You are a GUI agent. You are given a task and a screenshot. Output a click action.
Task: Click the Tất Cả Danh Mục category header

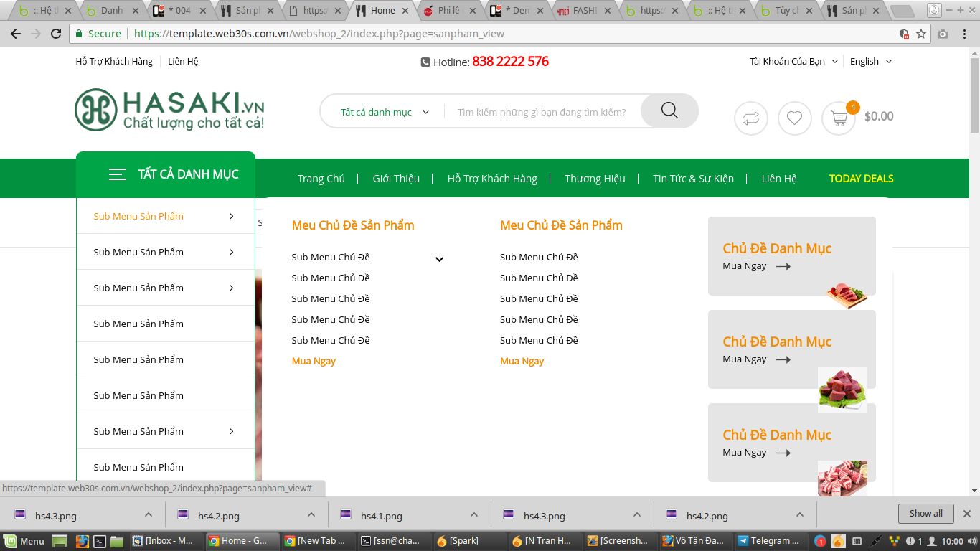(166, 174)
